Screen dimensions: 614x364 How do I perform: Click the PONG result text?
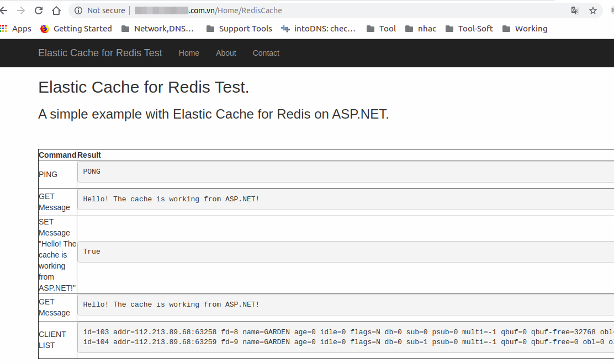92,172
